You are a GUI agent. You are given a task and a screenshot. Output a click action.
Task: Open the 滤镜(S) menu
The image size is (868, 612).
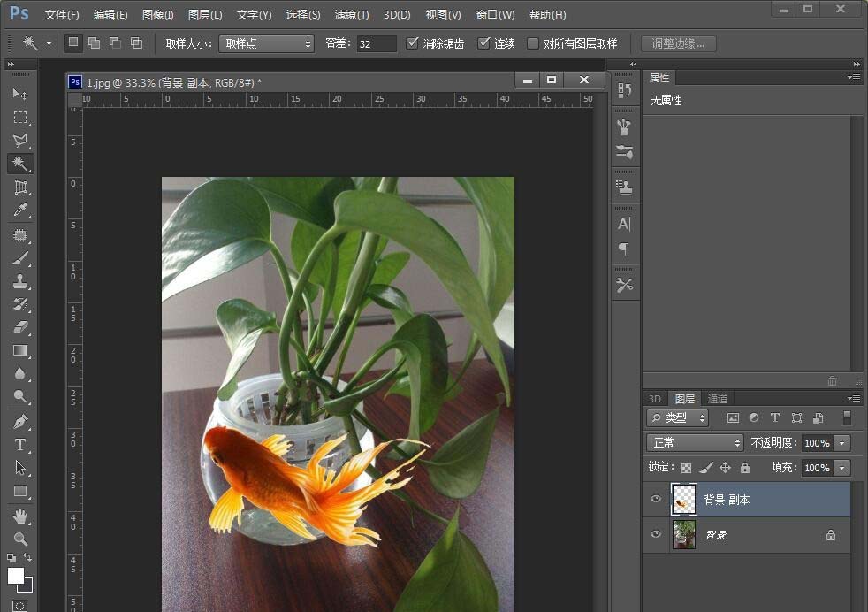point(351,14)
